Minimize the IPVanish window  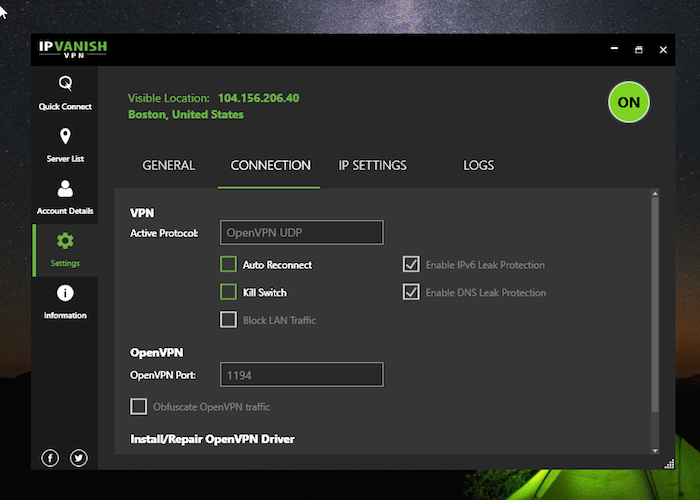click(615, 49)
